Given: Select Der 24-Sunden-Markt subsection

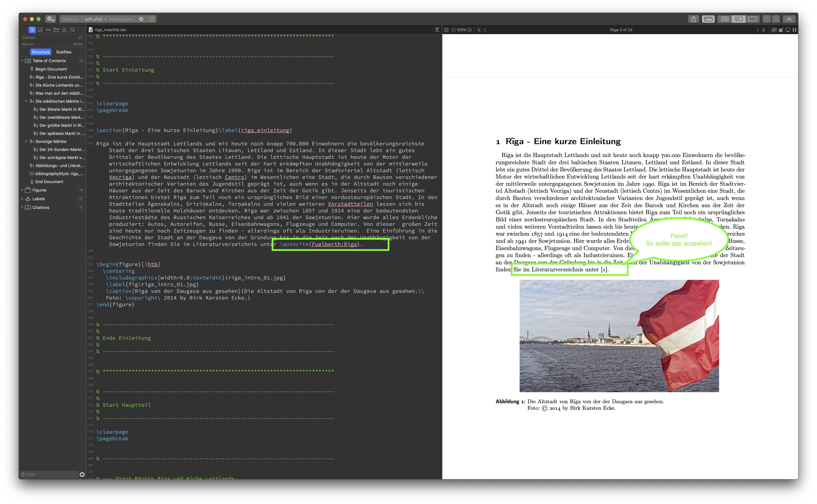Looking at the screenshot, I should 59,149.
